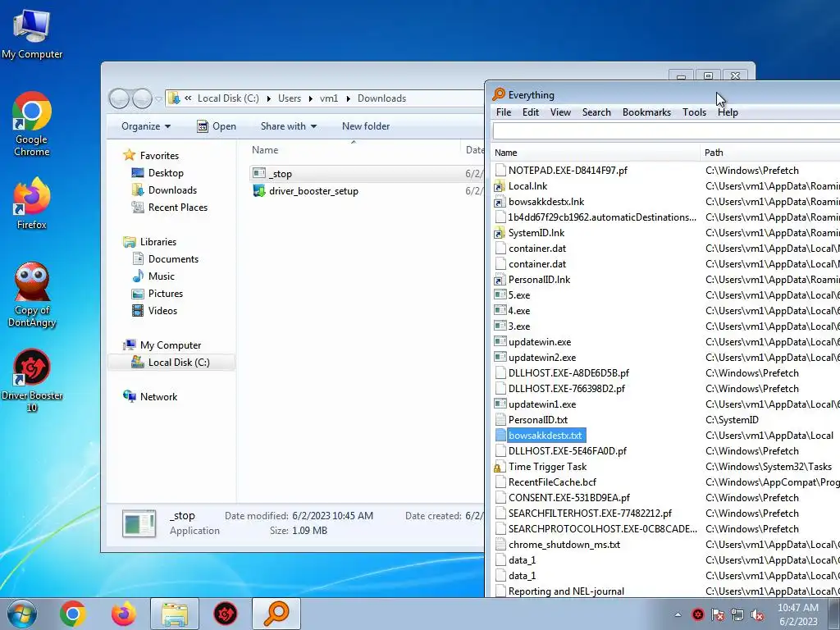Viewport: 840px width, 630px height.
Task: Open recent pages dropdown in Explorer
Action: [x=158, y=99]
